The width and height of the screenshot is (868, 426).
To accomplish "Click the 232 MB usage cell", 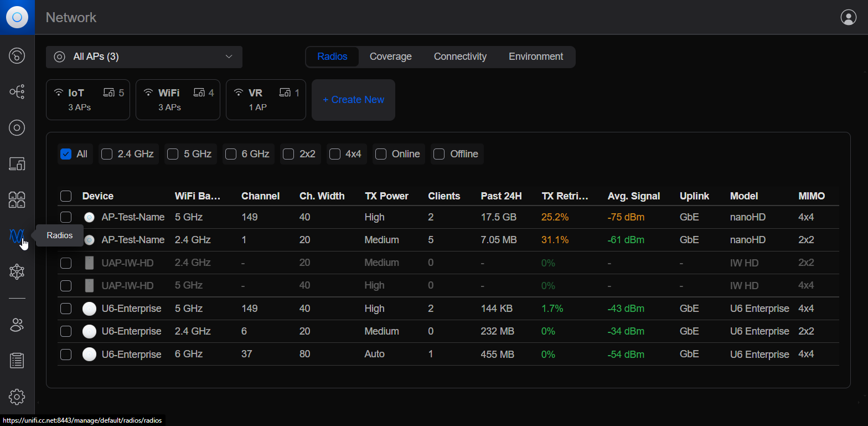I will [498, 331].
